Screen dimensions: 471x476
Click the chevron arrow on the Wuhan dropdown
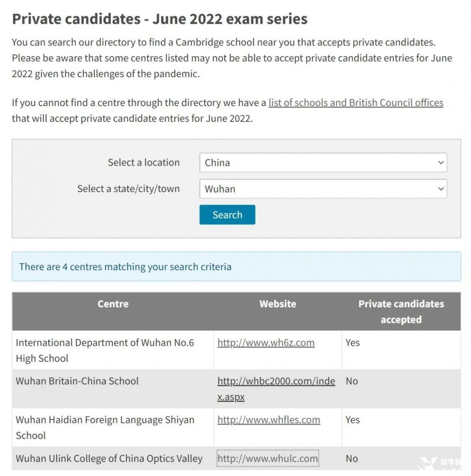(441, 189)
